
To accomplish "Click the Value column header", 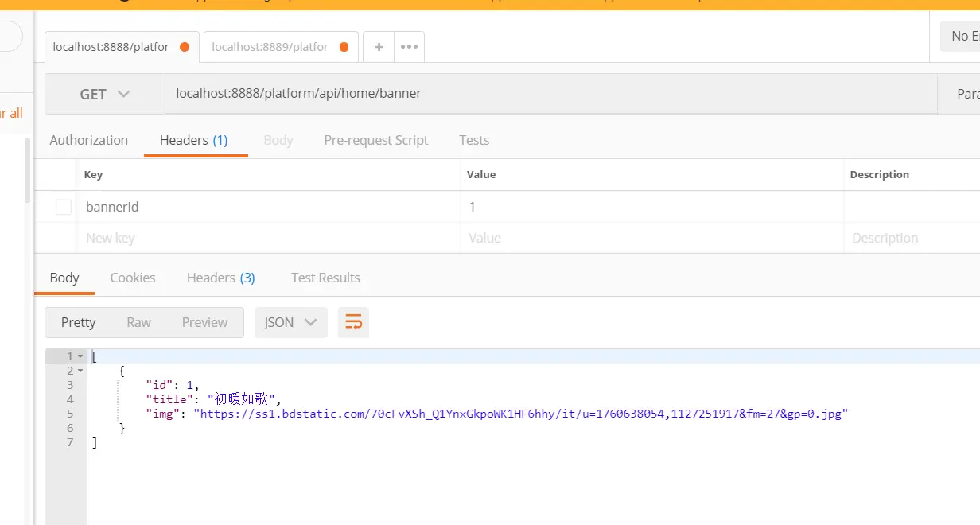I will pyautogui.click(x=481, y=175).
